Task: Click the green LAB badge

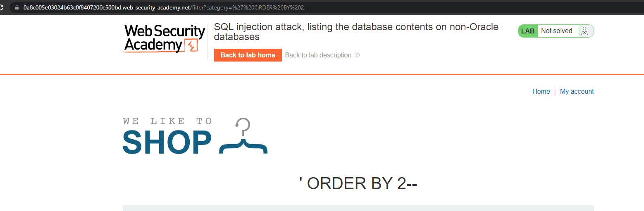Action: click(528, 31)
